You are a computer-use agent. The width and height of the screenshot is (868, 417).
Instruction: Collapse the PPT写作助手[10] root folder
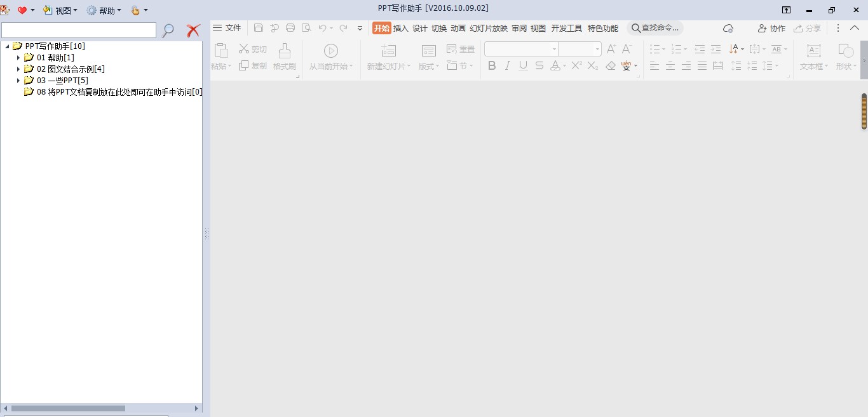tap(6, 46)
